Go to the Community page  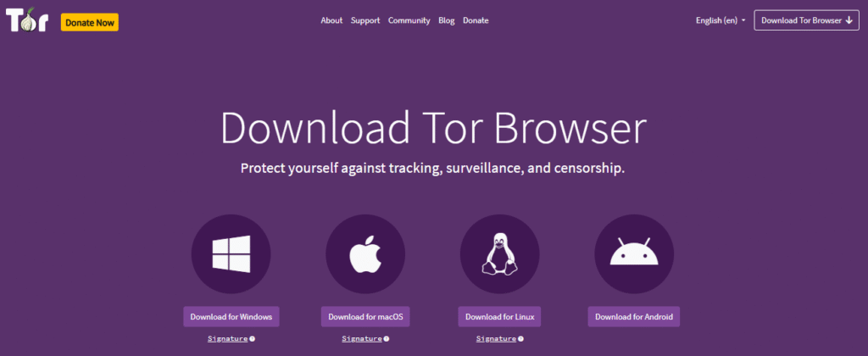pyautogui.click(x=409, y=20)
